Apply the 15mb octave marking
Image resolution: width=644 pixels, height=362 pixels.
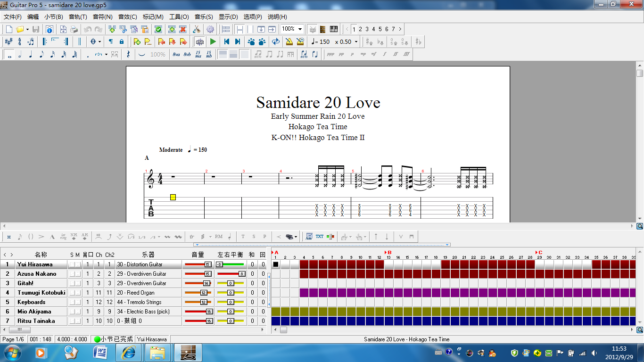(209, 54)
